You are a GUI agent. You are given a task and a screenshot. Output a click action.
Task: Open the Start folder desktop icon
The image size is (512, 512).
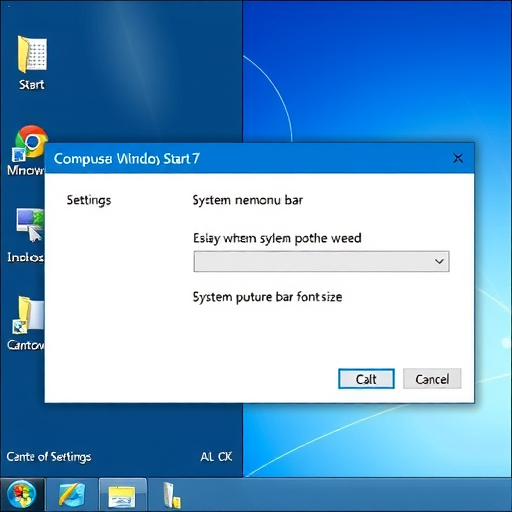tap(32, 54)
